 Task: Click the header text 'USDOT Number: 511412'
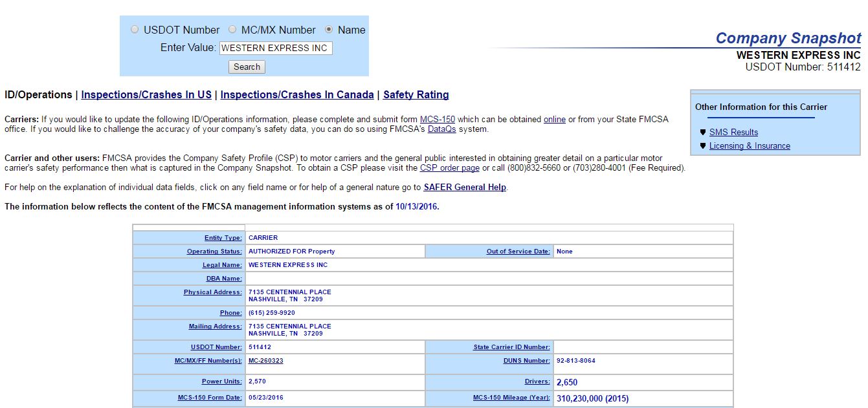tap(803, 67)
